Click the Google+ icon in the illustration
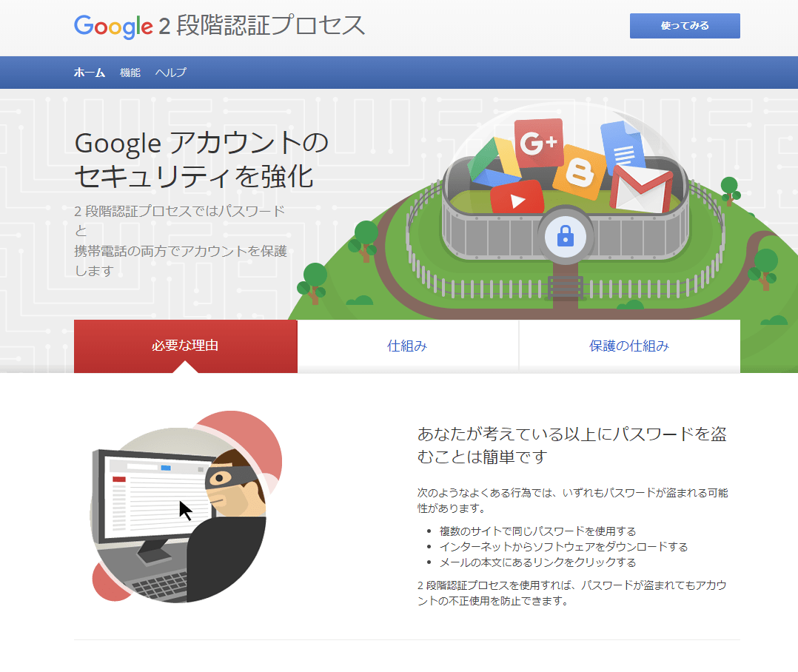 point(538,143)
